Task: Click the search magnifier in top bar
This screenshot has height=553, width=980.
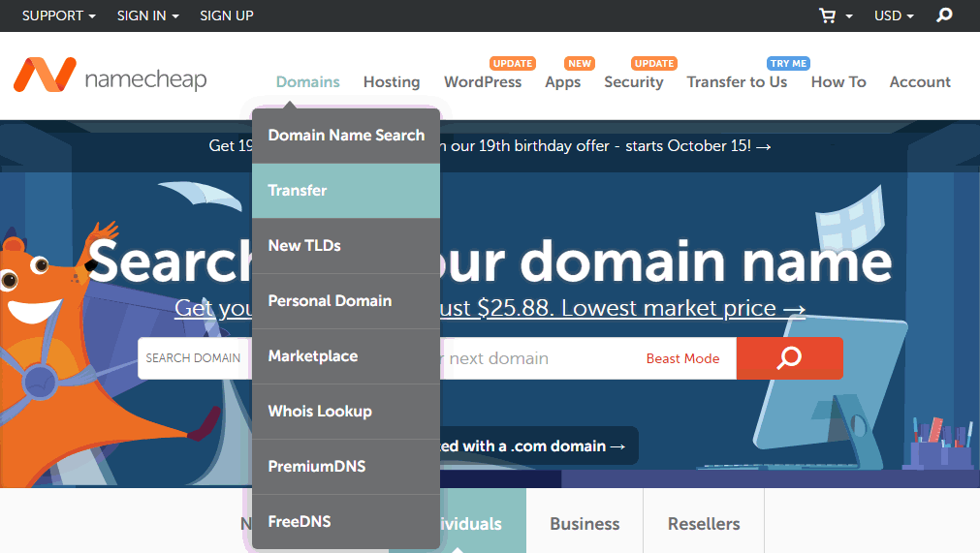Action: (944, 15)
